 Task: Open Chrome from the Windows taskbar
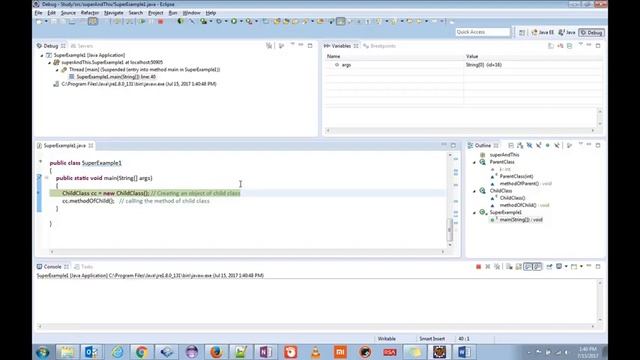click(142, 352)
